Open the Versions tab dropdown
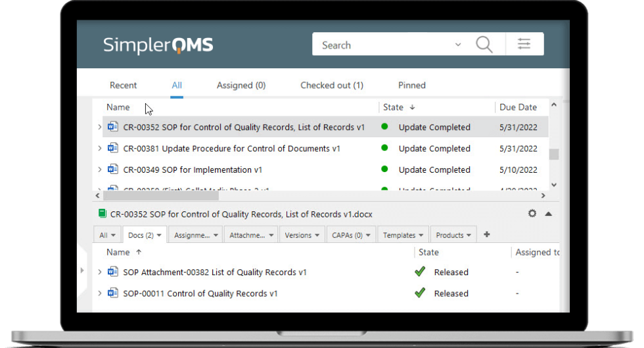This screenshot has width=644, height=348. (x=302, y=235)
